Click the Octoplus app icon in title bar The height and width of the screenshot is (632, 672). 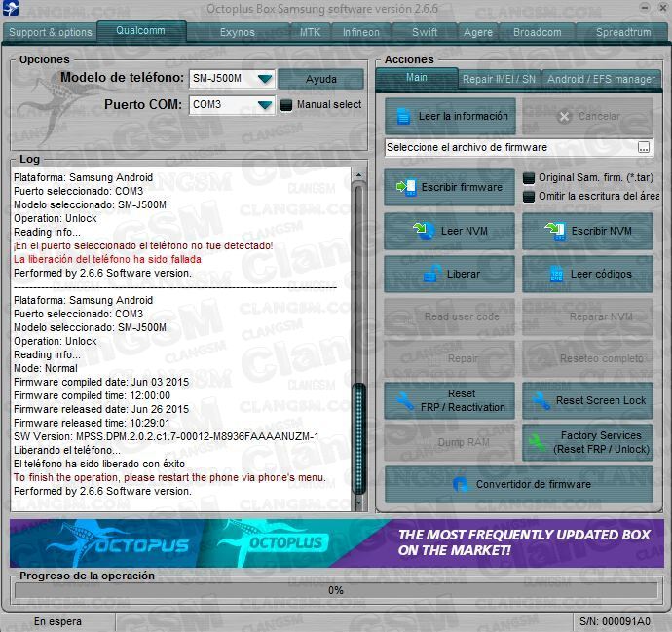tap(11, 8)
